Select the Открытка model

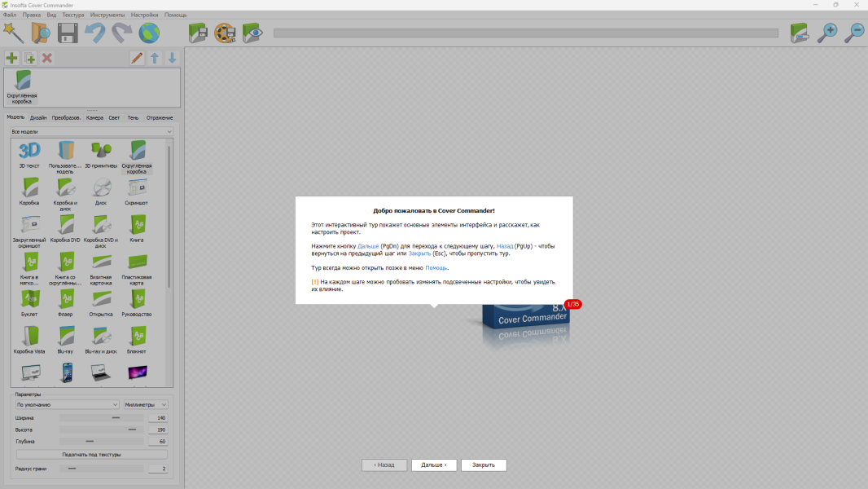pyautogui.click(x=101, y=303)
